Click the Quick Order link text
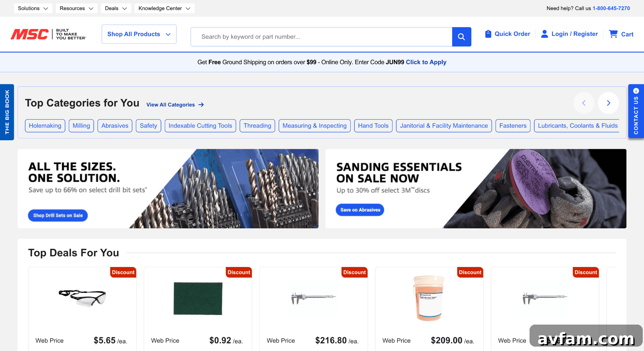This screenshot has width=644, height=351. (512, 34)
